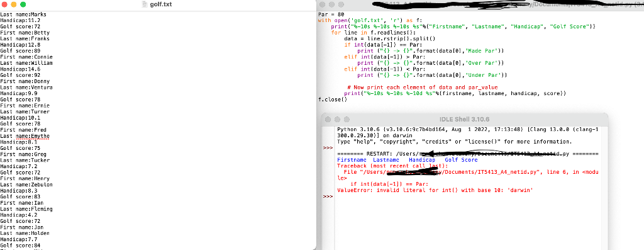Image resolution: width=644 pixels, height=250 pixels.
Task: Click 'Handicap:8.1' line
Action: [x=19, y=142]
